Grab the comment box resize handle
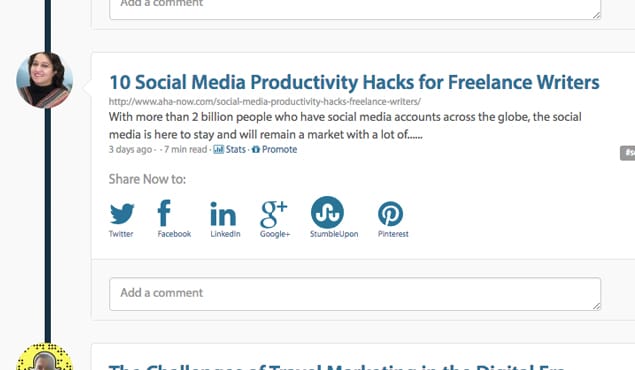The image size is (635, 370). pyautogui.click(x=597, y=306)
